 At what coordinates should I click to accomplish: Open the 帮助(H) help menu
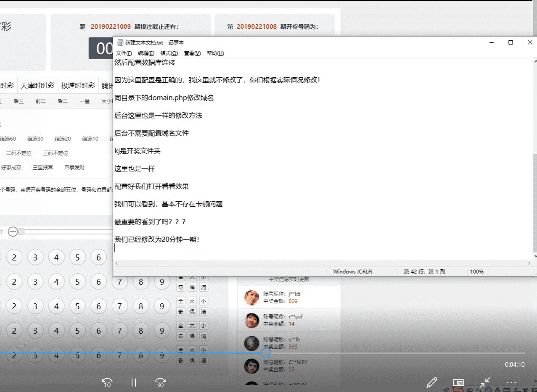click(216, 53)
